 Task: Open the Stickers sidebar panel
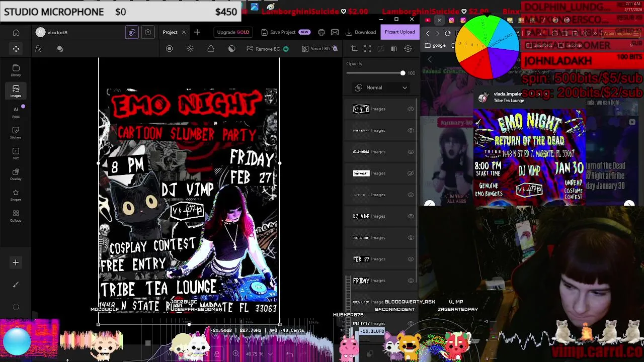pos(16,133)
